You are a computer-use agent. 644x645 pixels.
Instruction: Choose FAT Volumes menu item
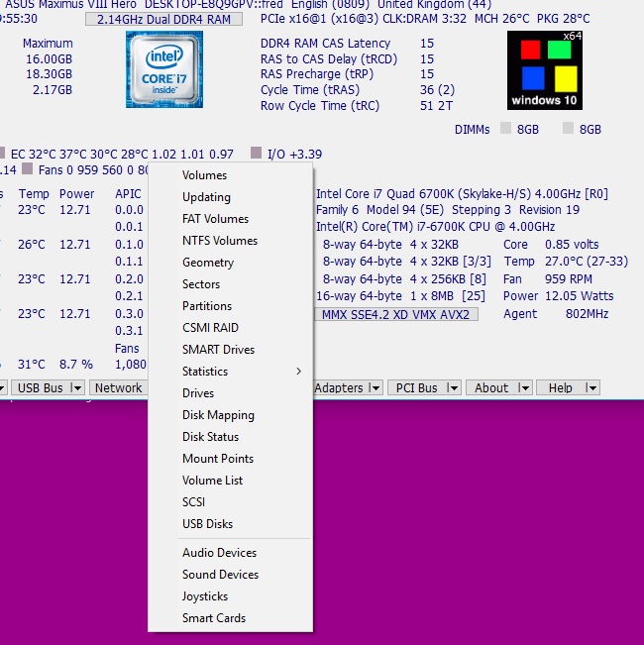[x=230, y=219]
